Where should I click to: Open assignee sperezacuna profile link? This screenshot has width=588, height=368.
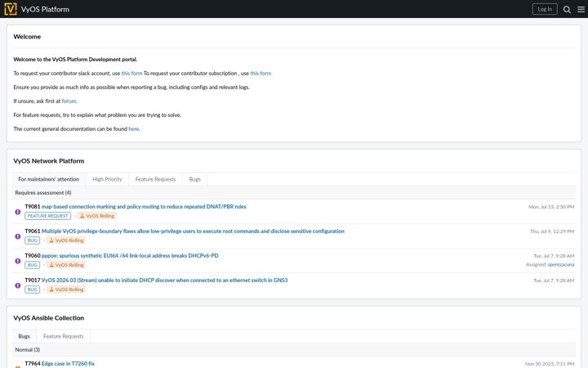point(561,264)
